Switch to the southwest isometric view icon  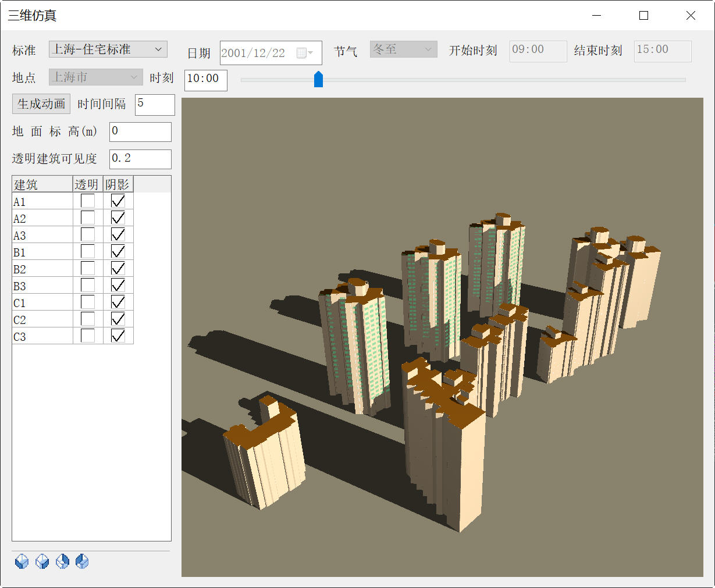[x=22, y=561]
